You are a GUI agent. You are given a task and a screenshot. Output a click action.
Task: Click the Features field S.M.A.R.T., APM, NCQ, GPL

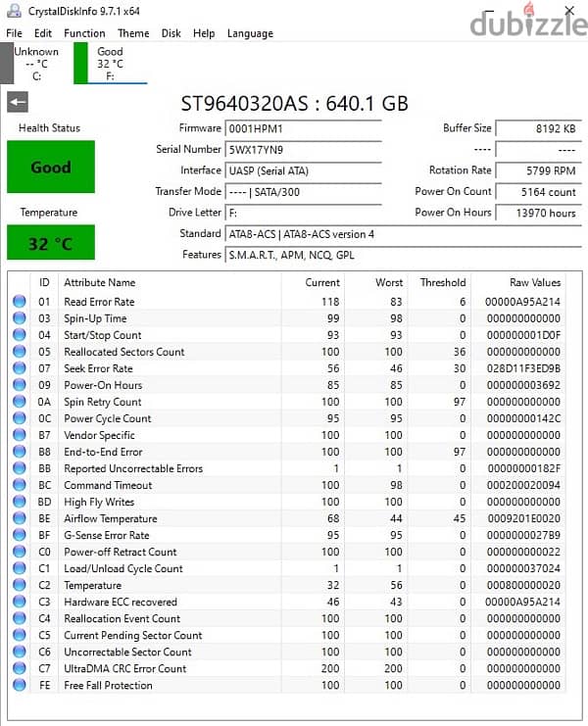(403, 255)
